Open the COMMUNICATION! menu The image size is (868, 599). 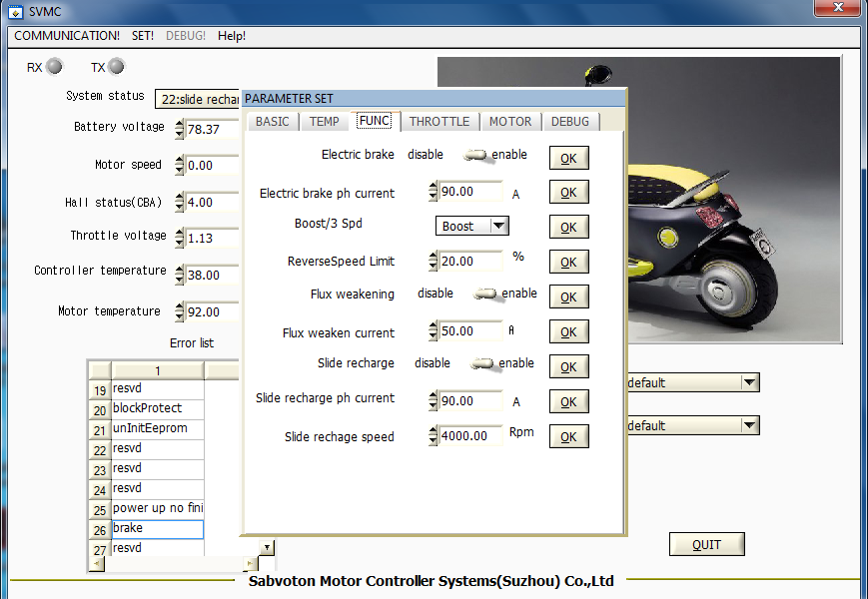pos(67,36)
